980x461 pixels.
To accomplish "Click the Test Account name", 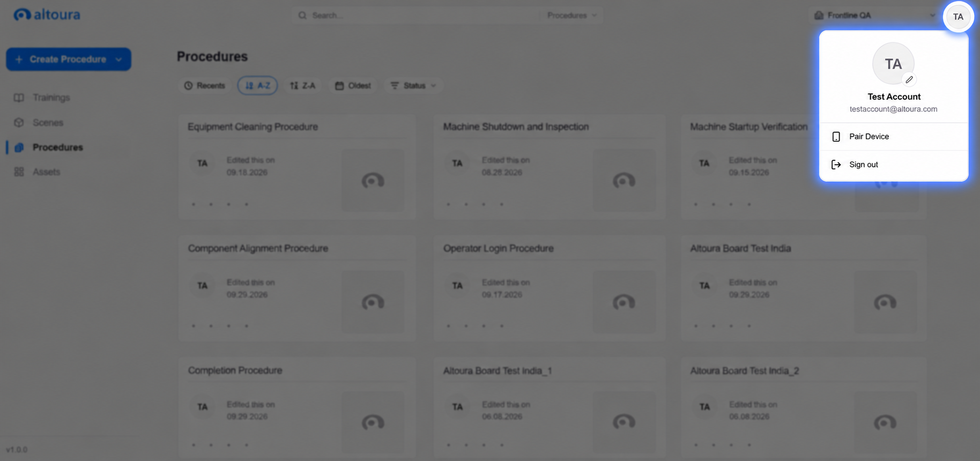I will [894, 97].
